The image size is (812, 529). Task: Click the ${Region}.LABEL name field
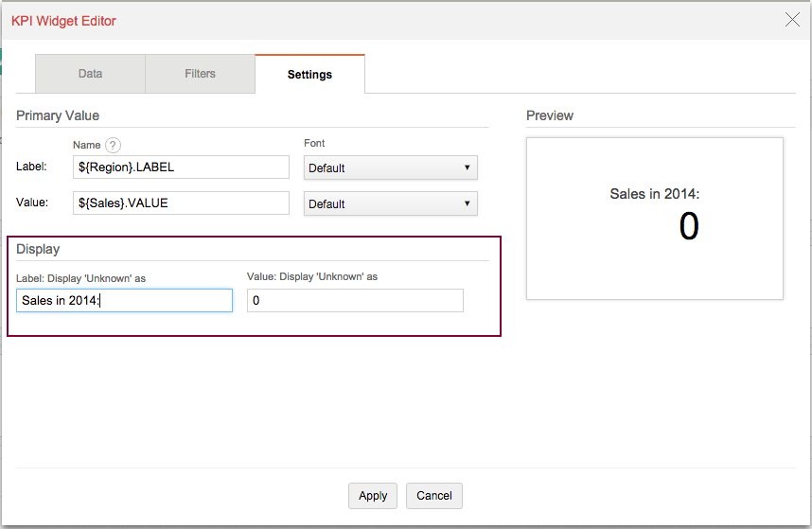pyautogui.click(x=181, y=168)
